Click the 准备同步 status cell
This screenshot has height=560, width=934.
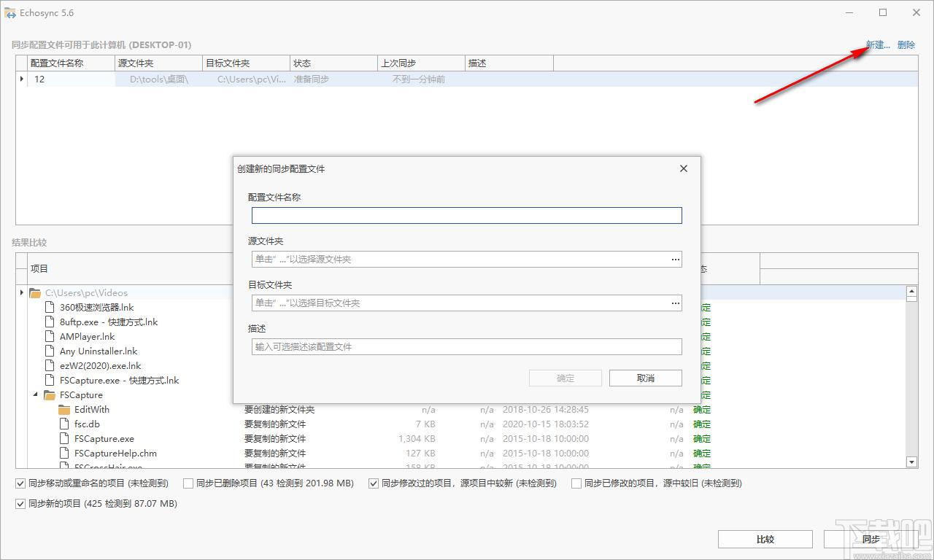[333, 79]
